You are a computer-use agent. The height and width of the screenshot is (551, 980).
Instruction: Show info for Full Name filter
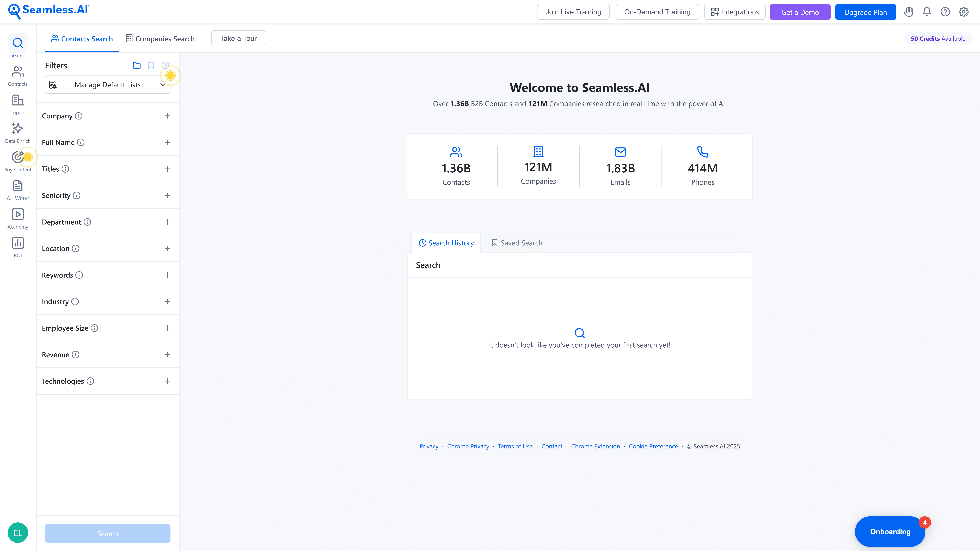[81, 143]
